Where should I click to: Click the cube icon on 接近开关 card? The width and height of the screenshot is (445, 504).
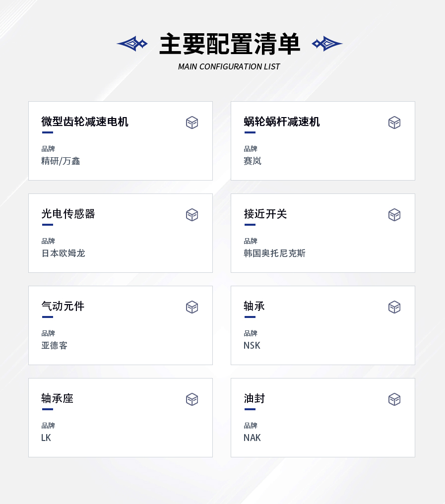point(394,215)
